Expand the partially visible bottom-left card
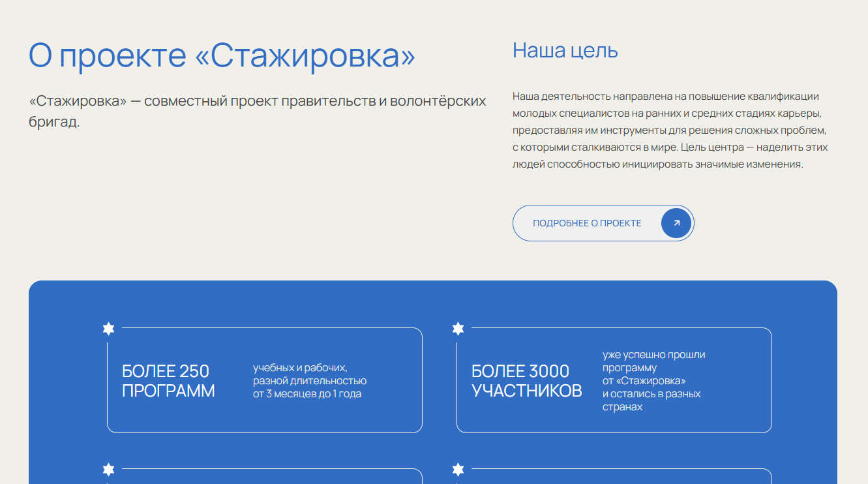 coord(264,479)
